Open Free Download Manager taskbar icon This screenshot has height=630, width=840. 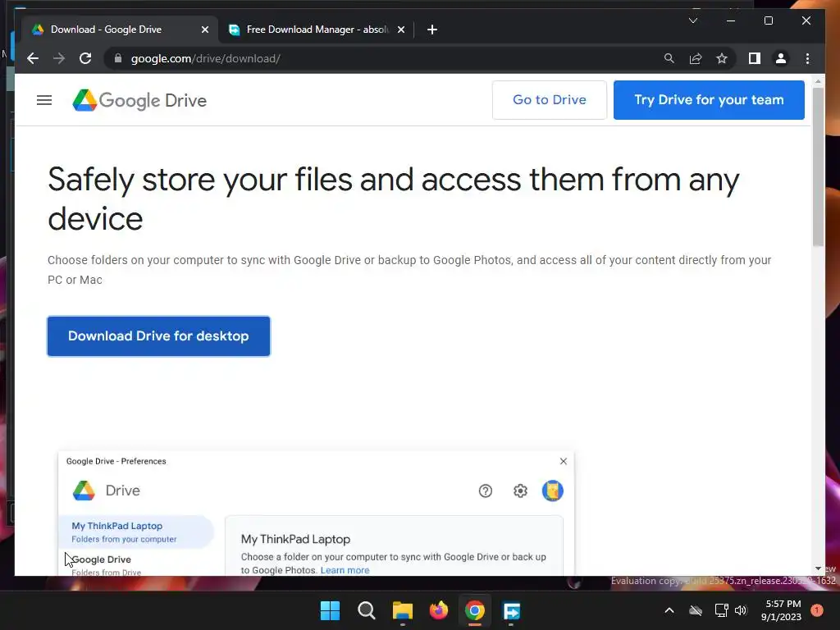coord(511,610)
